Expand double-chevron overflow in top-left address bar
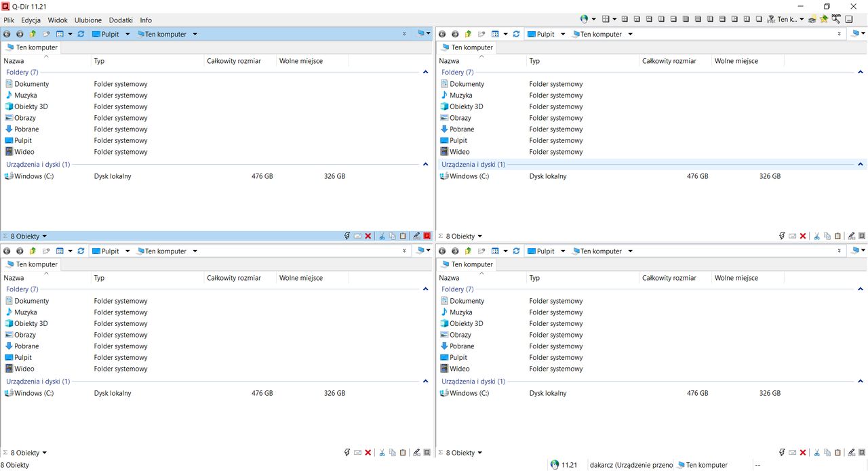 click(405, 34)
